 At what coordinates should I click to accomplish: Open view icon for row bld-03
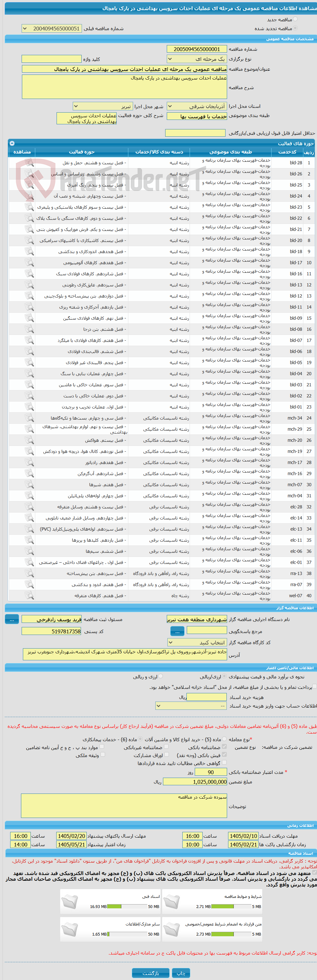click(29, 385)
